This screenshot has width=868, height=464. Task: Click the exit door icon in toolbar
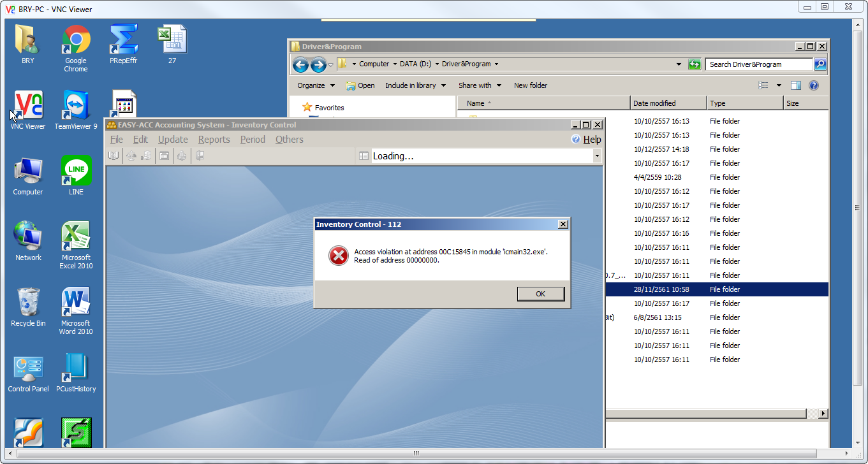200,156
